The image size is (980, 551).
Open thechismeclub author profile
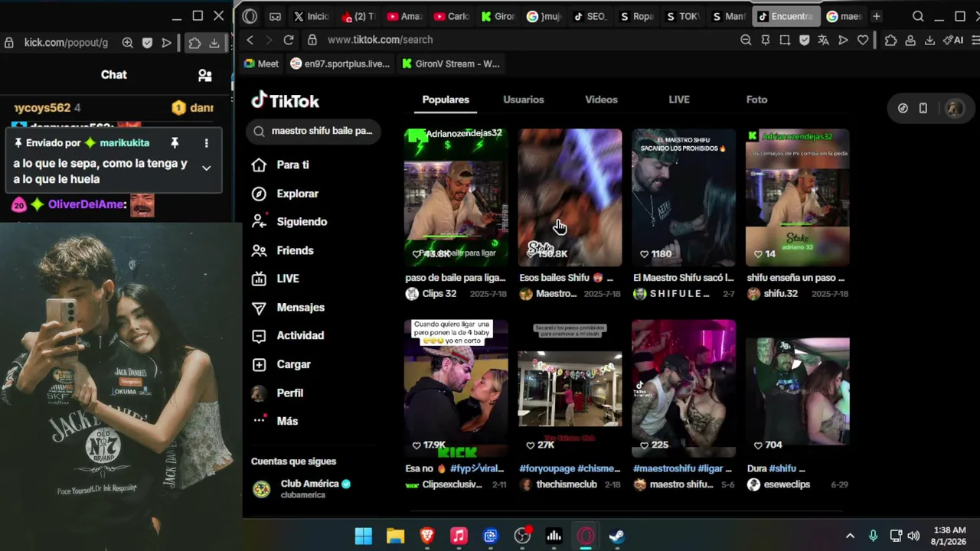point(558,484)
